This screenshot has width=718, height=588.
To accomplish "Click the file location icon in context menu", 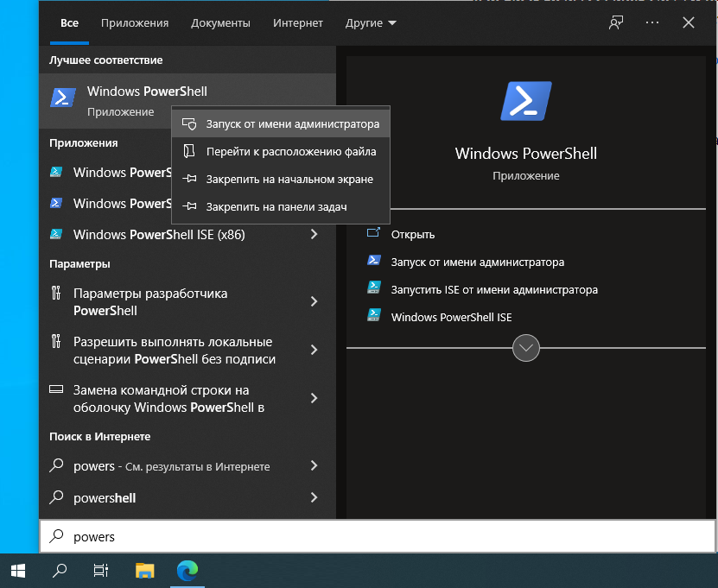I will [x=189, y=151].
